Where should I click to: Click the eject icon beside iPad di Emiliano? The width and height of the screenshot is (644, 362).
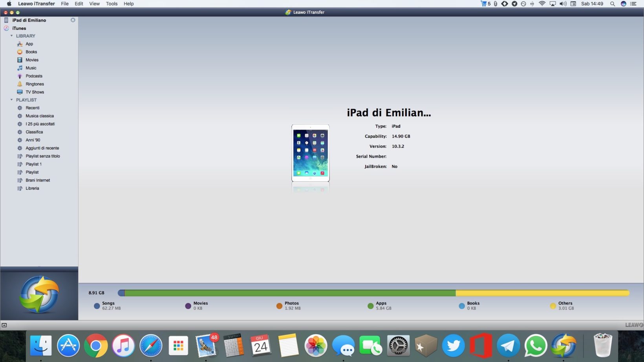tap(73, 20)
